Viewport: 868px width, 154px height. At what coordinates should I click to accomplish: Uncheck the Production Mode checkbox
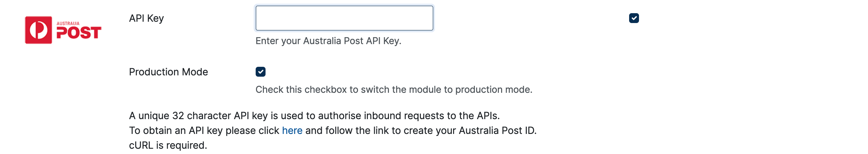point(261,72)
